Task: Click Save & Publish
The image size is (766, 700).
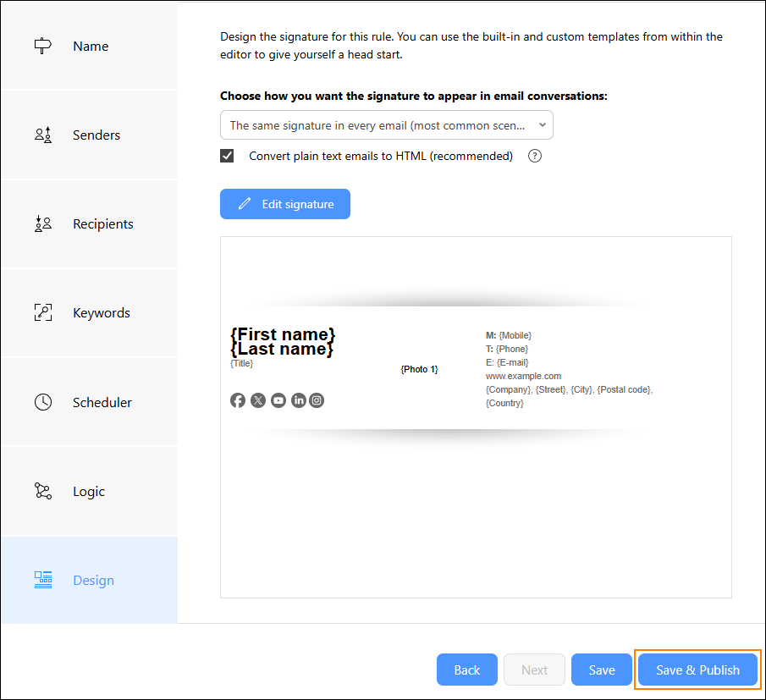Action: click(697, 670)
